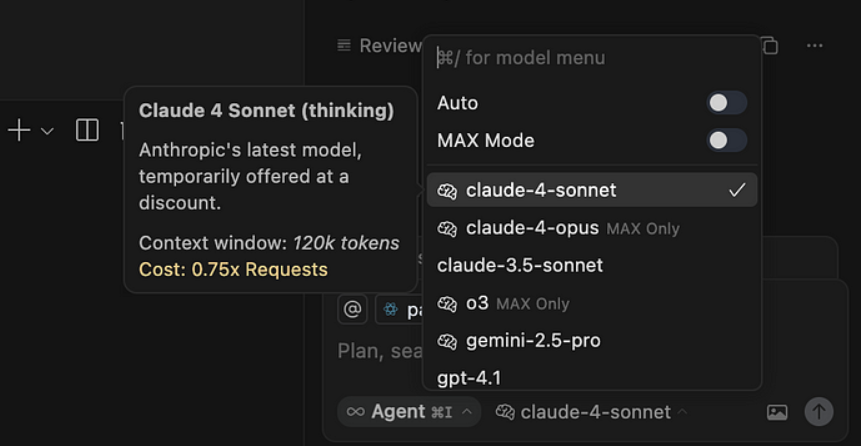
Task: Enable the MAX Mode switch
Action: (727, 141)
